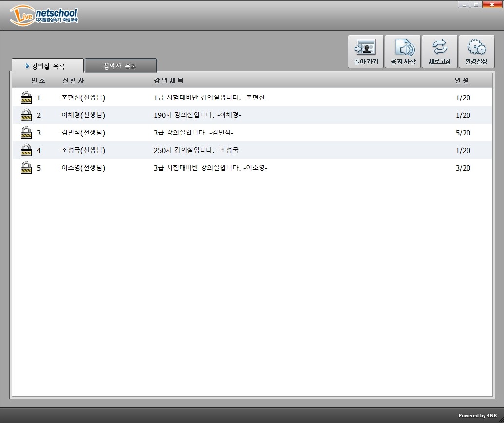Sort by the 번호 column header

click(x=38, y=80)
